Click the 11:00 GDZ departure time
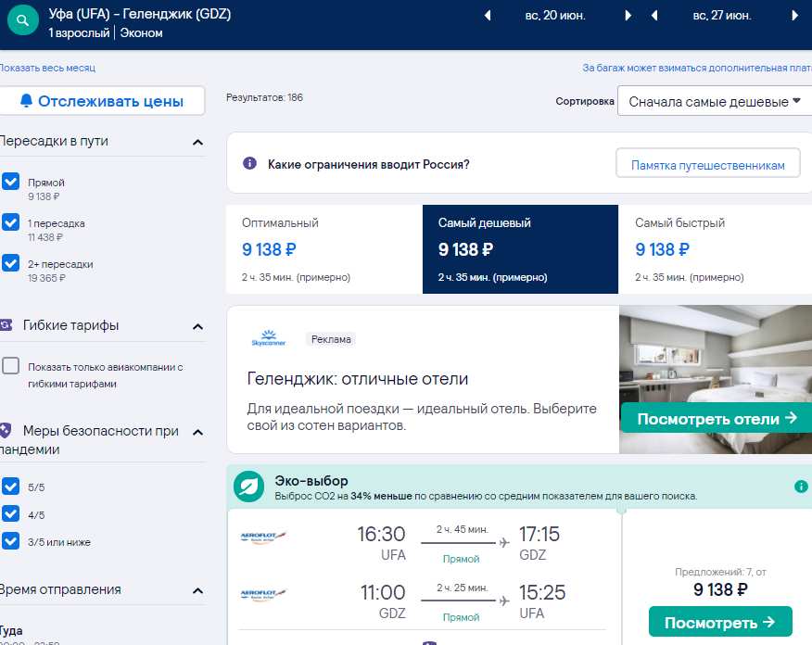 pos(383,593)
